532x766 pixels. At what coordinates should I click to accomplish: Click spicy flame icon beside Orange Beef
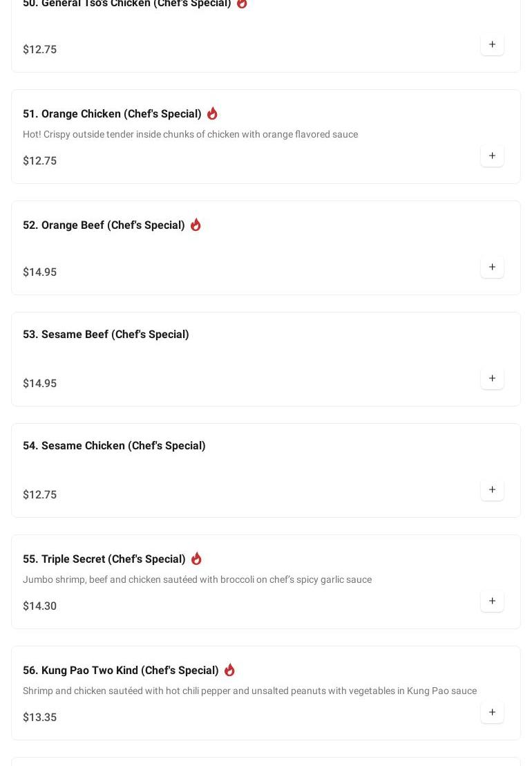click(x=196, y=225)
